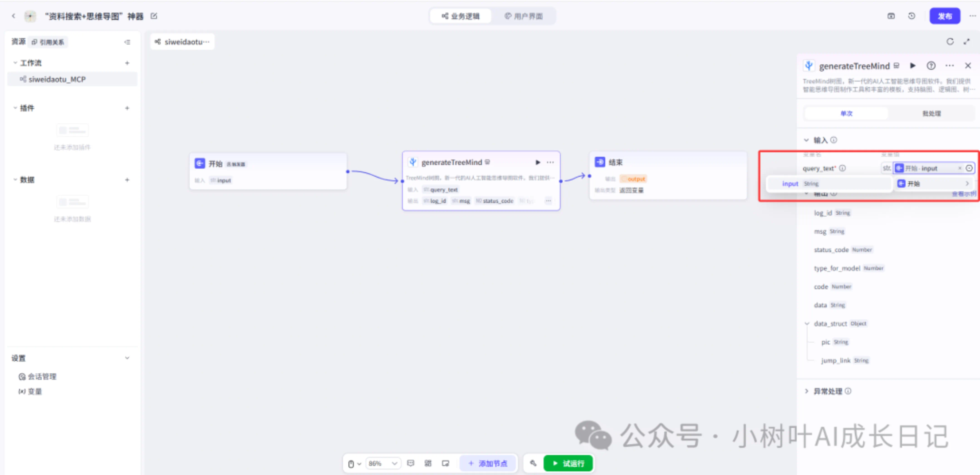Screen dimensions: 980x475
Task: Click the info icon beside 异常处理
Action: (x=848, y=391)
